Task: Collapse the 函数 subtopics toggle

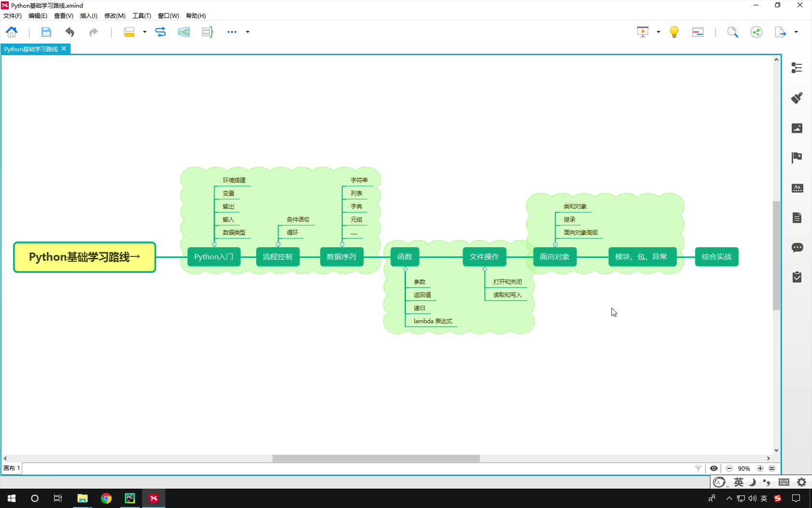Action: tap(405, 269)
